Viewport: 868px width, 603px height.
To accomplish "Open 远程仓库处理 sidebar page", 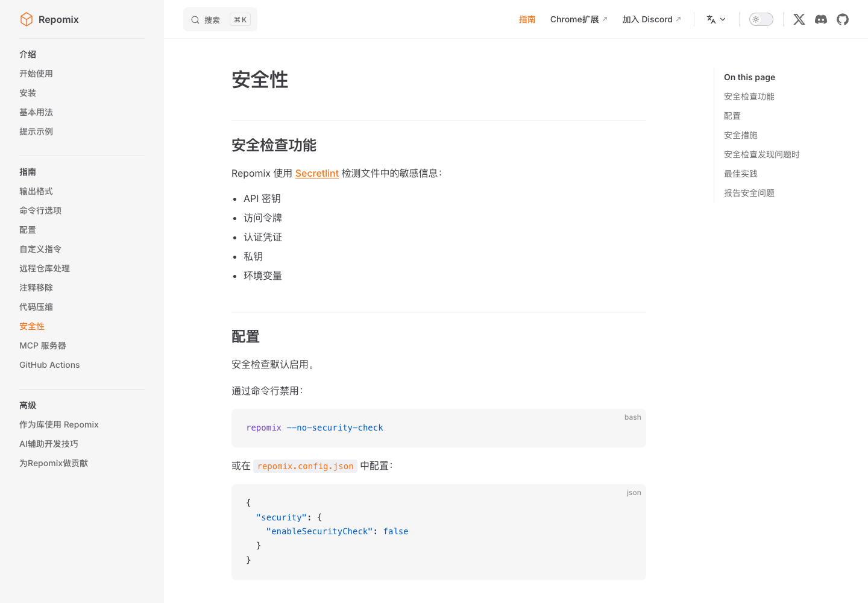I will pyautogui.click(x=45, y=268).
